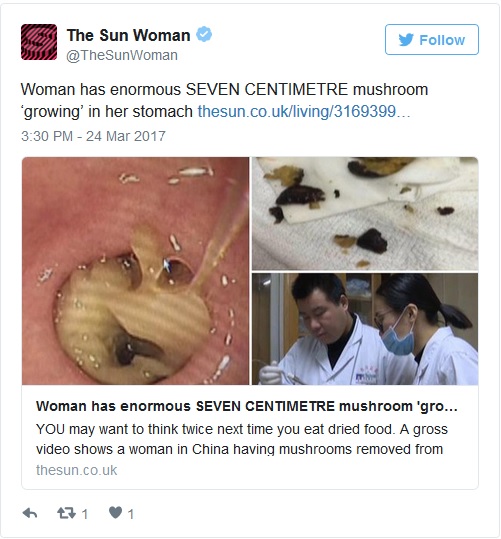Click the card description about dried food
Image resolution: width=501 pixels, height=539 pixels.
[x=242, y=439]
